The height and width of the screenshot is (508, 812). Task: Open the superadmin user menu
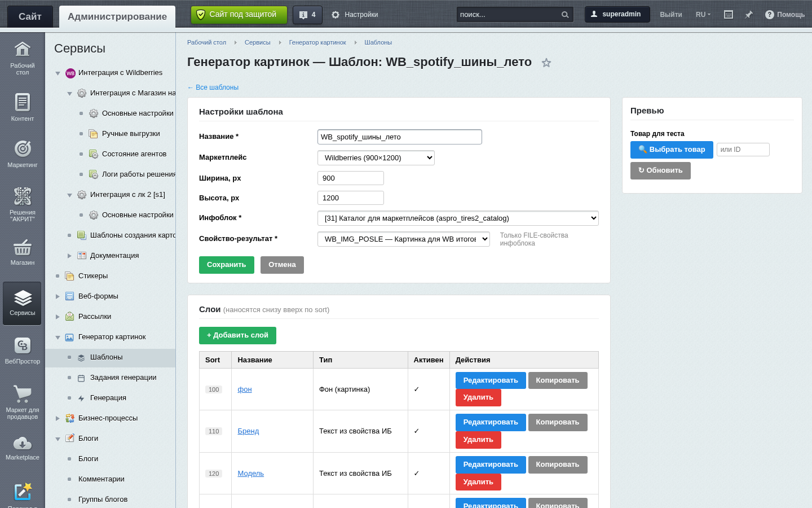point(617,15)
